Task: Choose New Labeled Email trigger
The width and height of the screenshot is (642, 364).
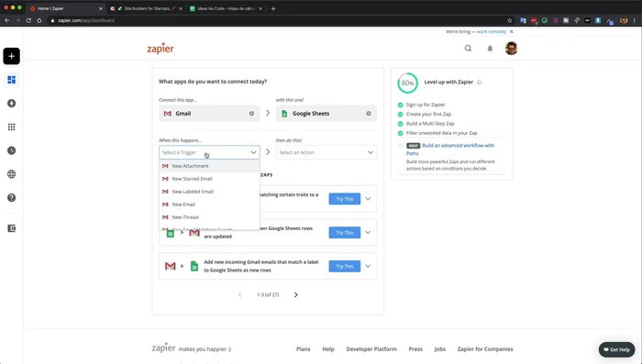Action: click(209, 192)
